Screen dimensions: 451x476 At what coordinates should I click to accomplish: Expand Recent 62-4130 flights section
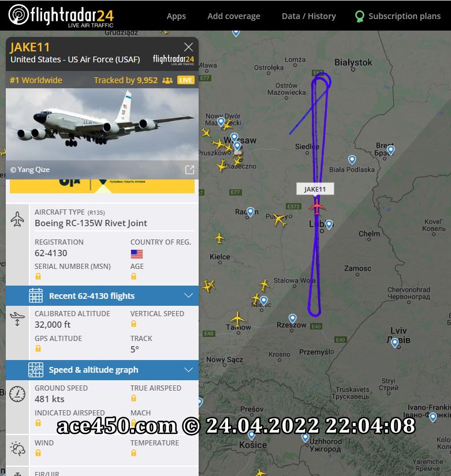click(102, 295)
